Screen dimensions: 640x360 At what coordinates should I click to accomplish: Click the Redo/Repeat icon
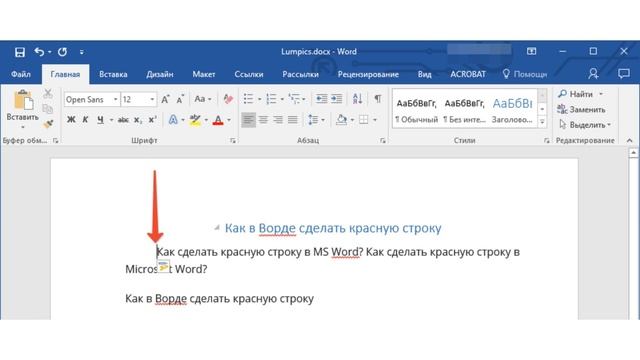[62, 52]
